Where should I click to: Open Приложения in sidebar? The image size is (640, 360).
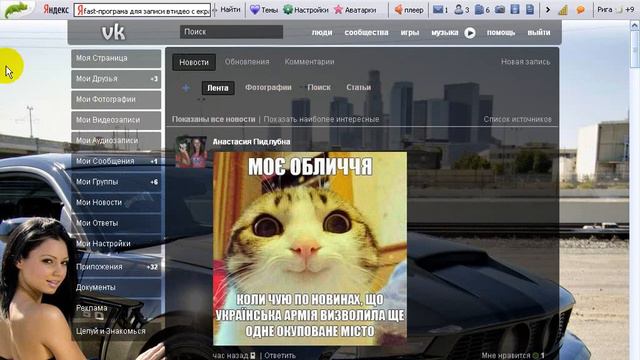coord(116,267)
